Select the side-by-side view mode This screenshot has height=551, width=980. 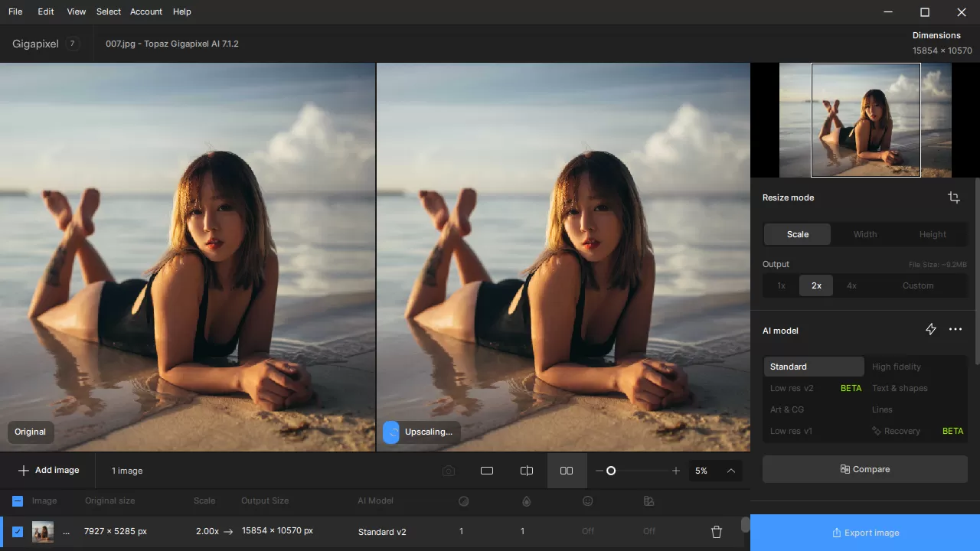coord(567,471)
